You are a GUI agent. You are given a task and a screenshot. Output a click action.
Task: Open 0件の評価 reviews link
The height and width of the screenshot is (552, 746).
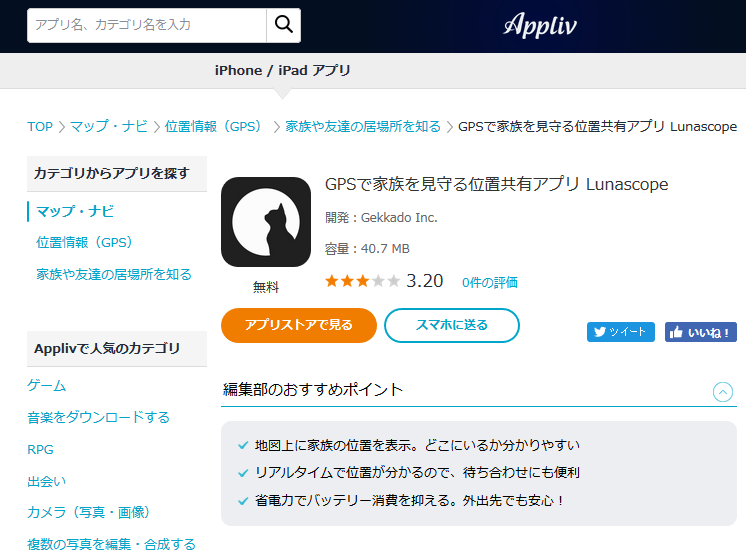tap(490, 283)
